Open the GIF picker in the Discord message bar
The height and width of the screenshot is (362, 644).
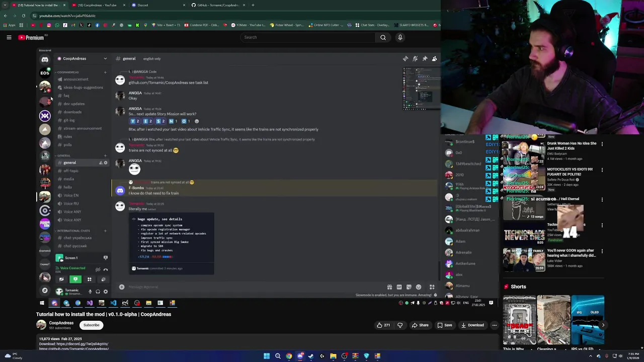(399, 287)
